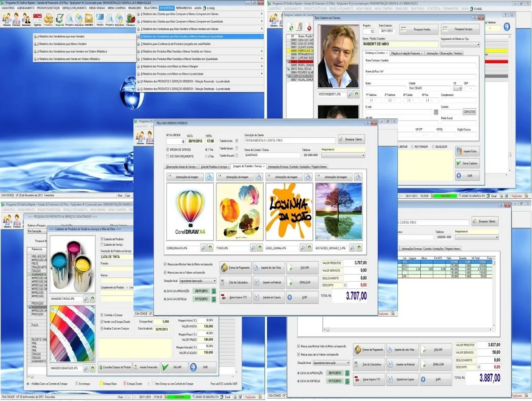Check the EFETUAR ORÇAMENTO checkbox

[168, 156]
